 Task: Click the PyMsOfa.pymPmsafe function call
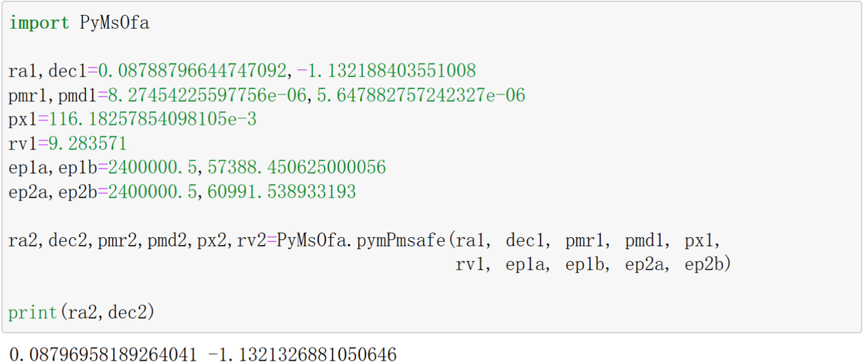click(x=361, y=240)
